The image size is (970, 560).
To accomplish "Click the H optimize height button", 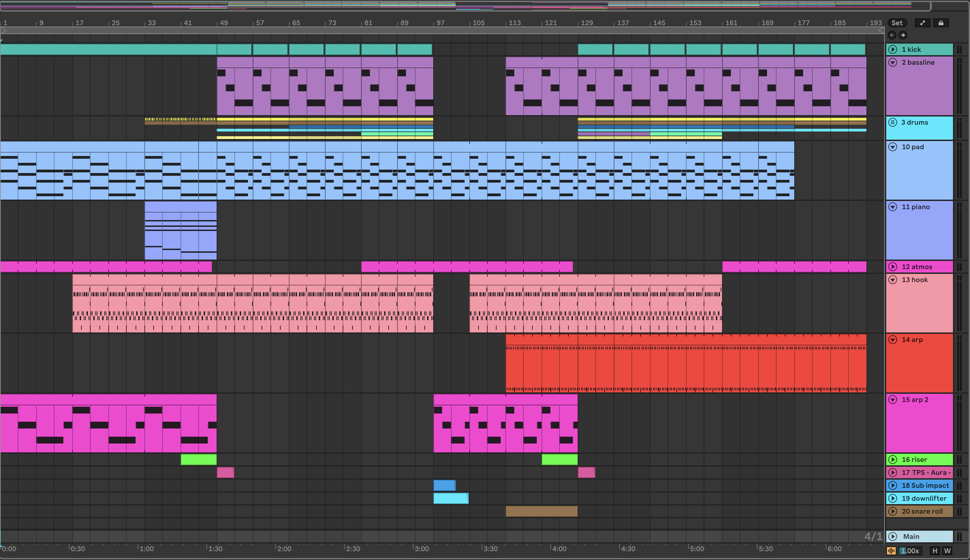I will point(935,551).
